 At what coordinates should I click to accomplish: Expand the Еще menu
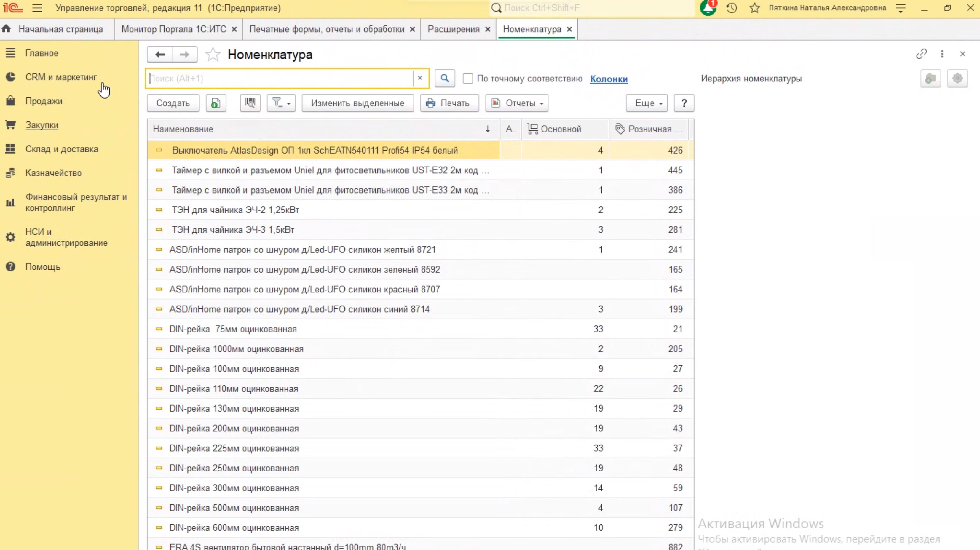(x=646, y=103)
